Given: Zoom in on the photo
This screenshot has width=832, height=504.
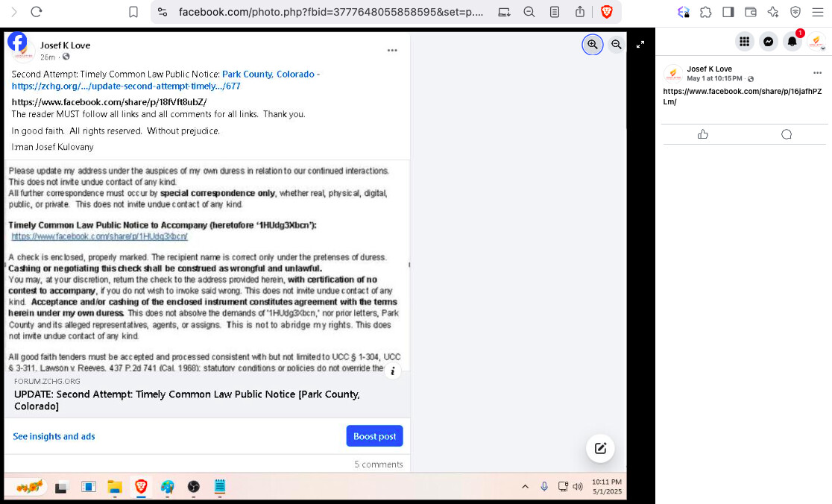Looking at the screenshot, I should 593,45.
